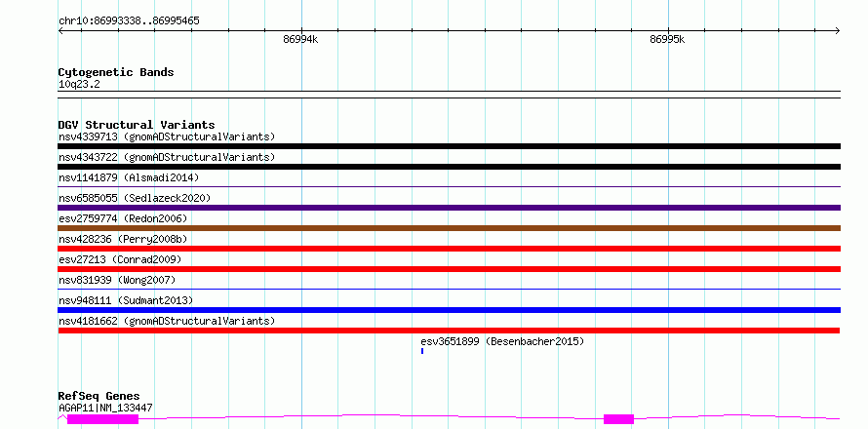Open variant nsv4343722 label
The image size is (868, 429).
coord(167,157)
